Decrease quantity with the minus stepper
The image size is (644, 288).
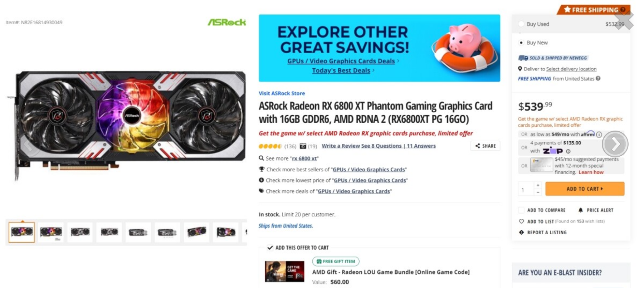click(538, 192)
